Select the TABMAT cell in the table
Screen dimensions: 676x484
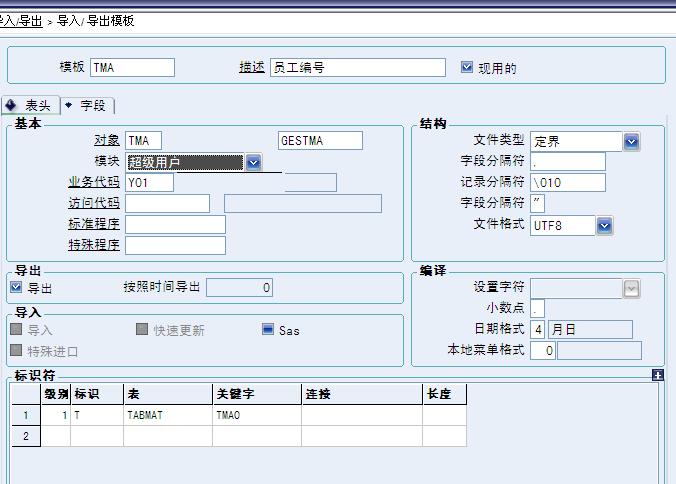[x=167, y=415]
